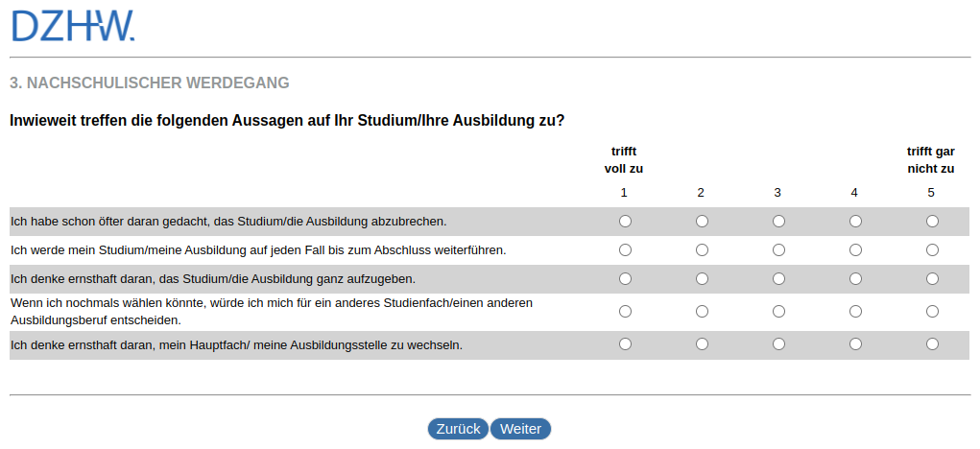Choose 1 for 'bis zum Abschluss weiterführen'

click(625, 250)
